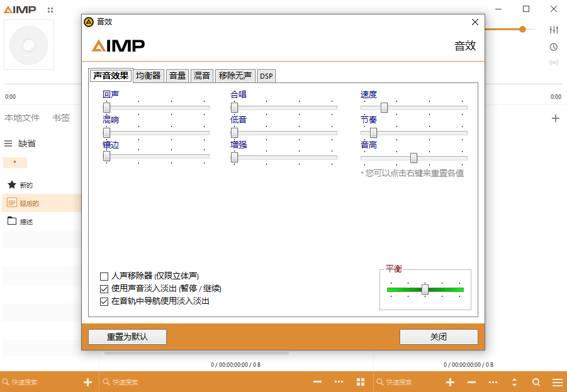Click the minus icon in right bottom bar

tap(471, 382)
